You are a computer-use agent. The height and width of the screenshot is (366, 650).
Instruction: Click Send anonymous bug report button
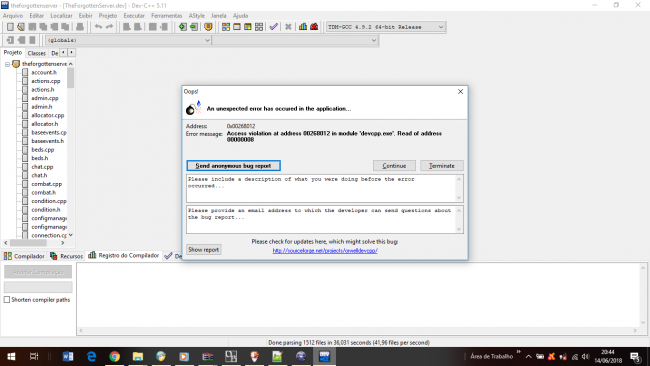tap(233, 165)
